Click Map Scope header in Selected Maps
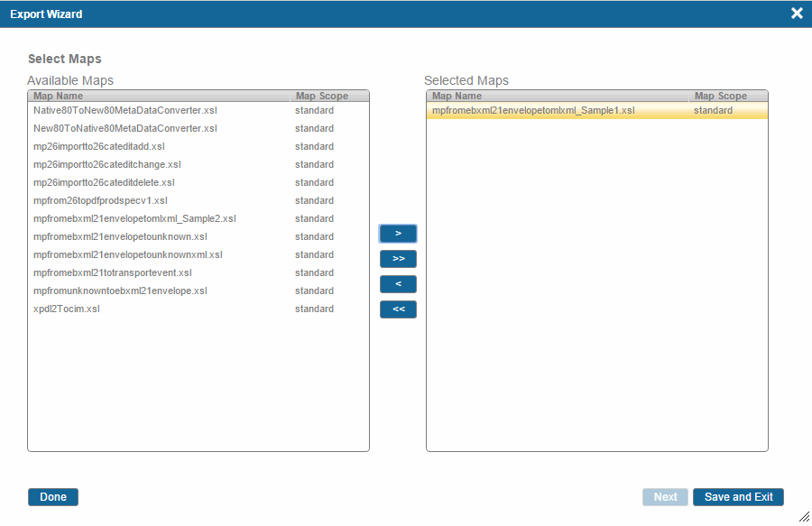Viewport: 812px width, 526px height. click(729, 96)
